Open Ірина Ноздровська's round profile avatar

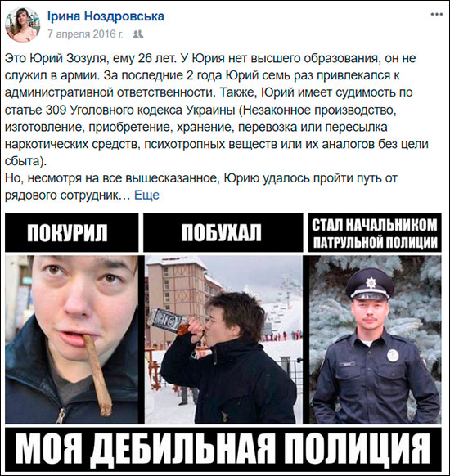[x=23, y=25]
